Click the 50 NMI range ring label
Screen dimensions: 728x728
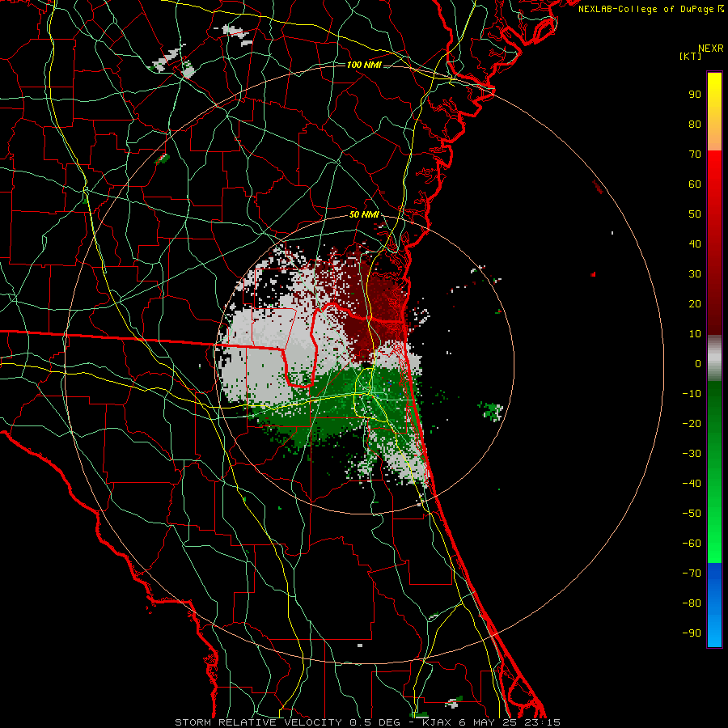[x=364, y=214]
